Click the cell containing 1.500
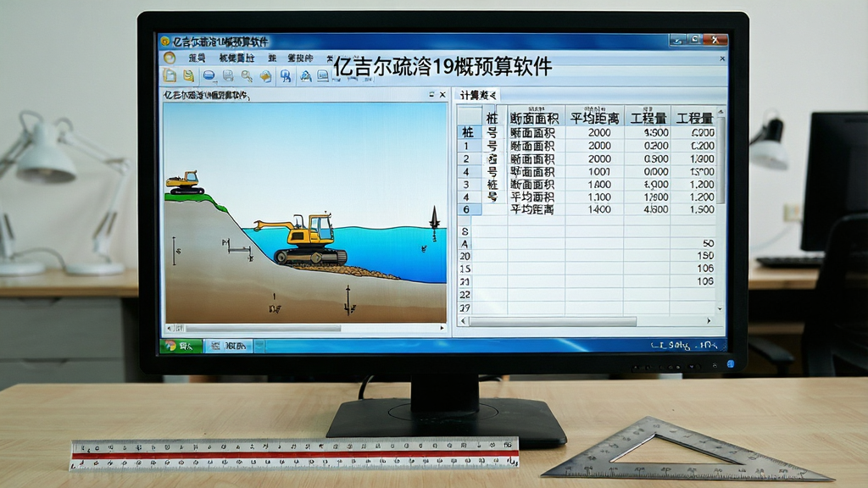This screenshot has width=868, height=488. pos(694,210)
